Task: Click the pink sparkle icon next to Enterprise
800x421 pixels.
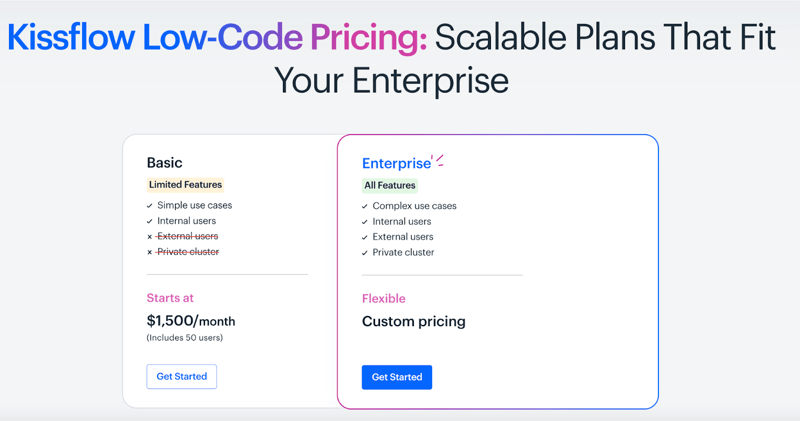Action: 438,160
